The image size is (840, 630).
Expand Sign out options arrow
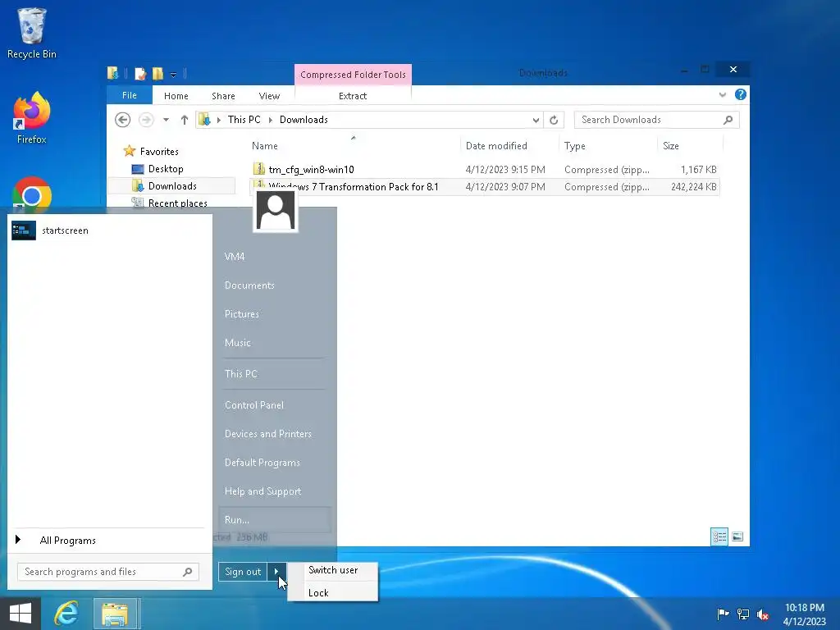[276, 572]
